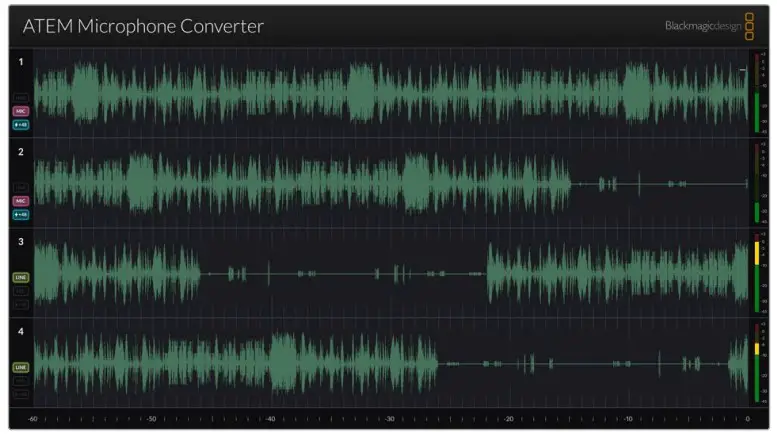Switch channel 3 to the dimmed MIC input
Viewport: 777px width, 435px height.
(21, 291)
